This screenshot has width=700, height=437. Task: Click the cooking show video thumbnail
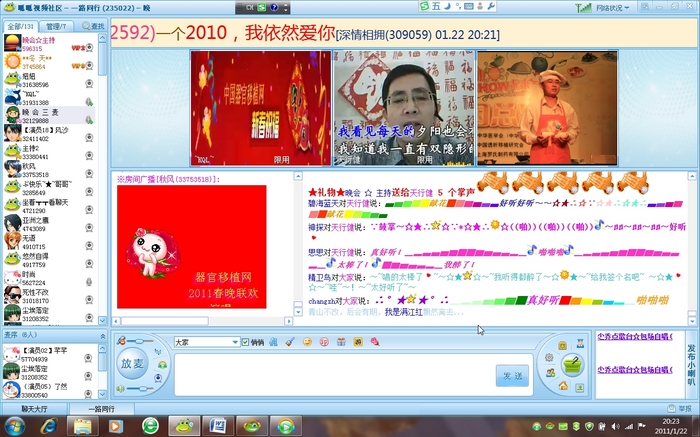pos(547,108)
